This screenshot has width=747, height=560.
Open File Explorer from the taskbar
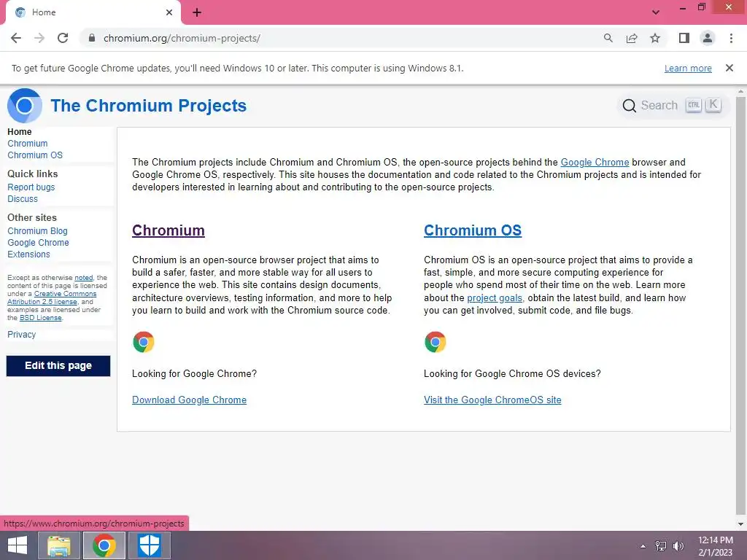[59, 545]
